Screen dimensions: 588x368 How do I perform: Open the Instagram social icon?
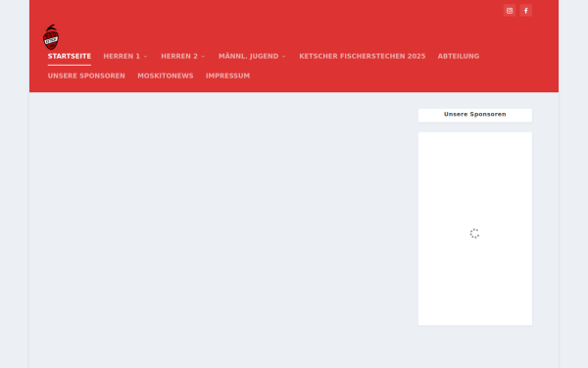pos(510,11)
